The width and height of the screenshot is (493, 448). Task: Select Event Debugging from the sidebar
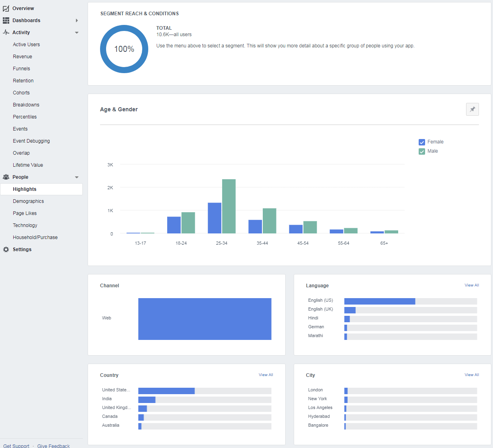(31, 141)
